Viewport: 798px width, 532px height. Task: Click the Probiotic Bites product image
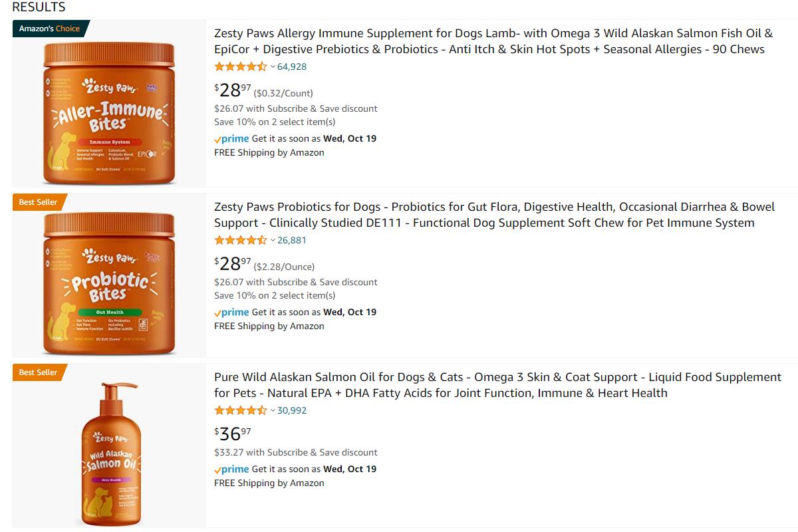tap(109, 284)
